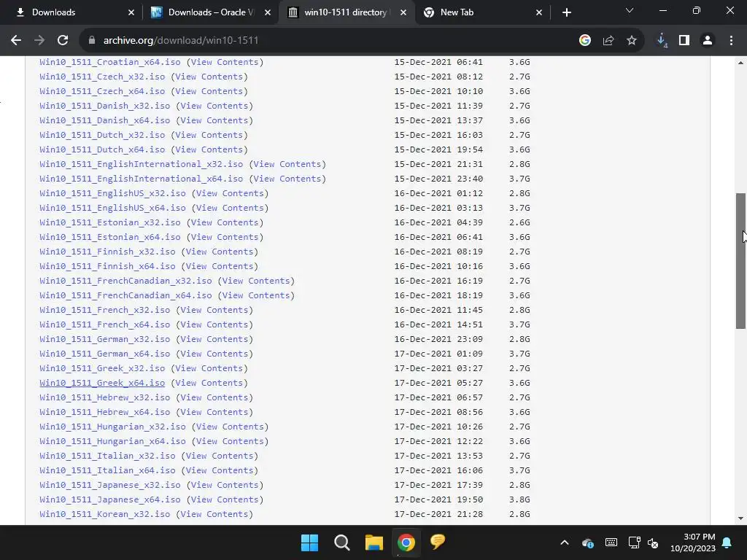Download Win10_1511_Hebrew_x32.iso
The height and width of the screenshot is (560, 747).
pyautogui.click(x=105, y=397)
